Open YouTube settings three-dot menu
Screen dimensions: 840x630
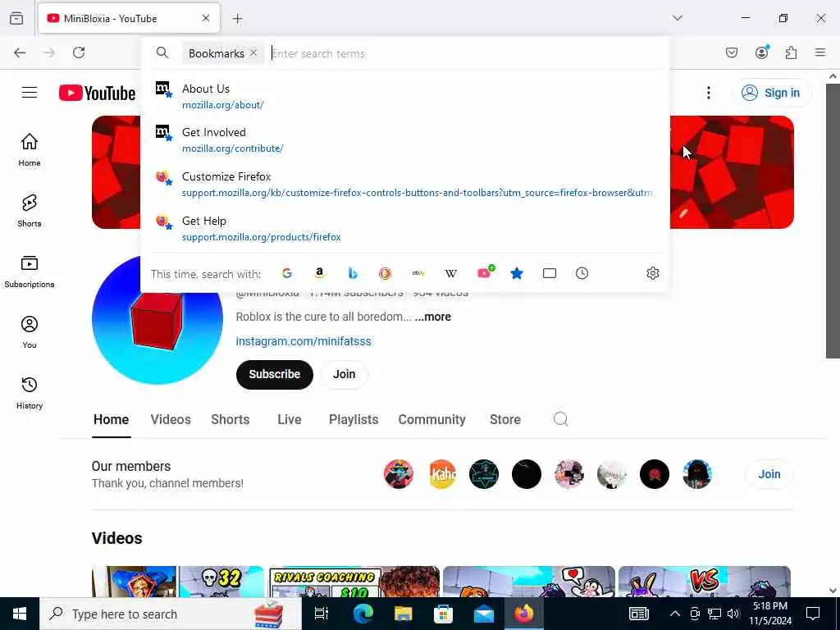coord(708,93)
